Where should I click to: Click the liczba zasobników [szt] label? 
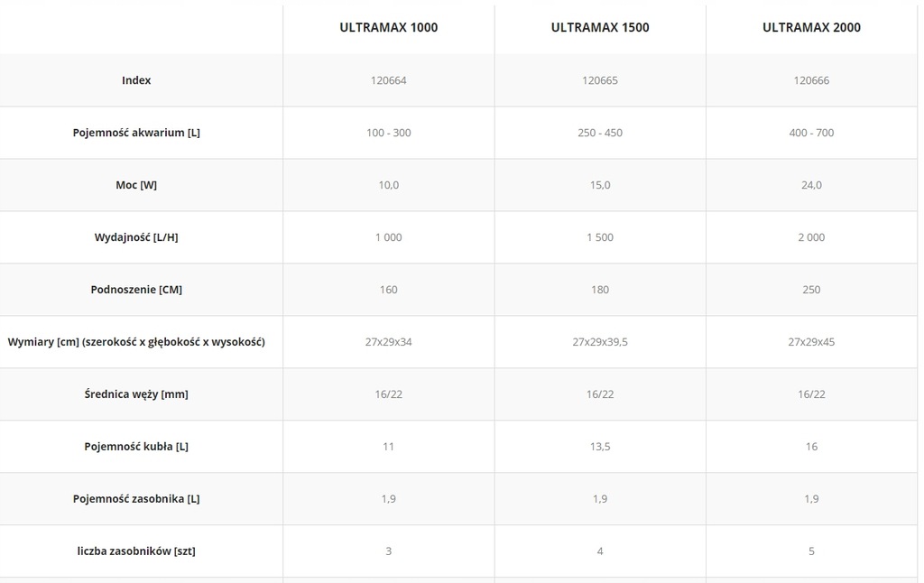coord(136,551)
